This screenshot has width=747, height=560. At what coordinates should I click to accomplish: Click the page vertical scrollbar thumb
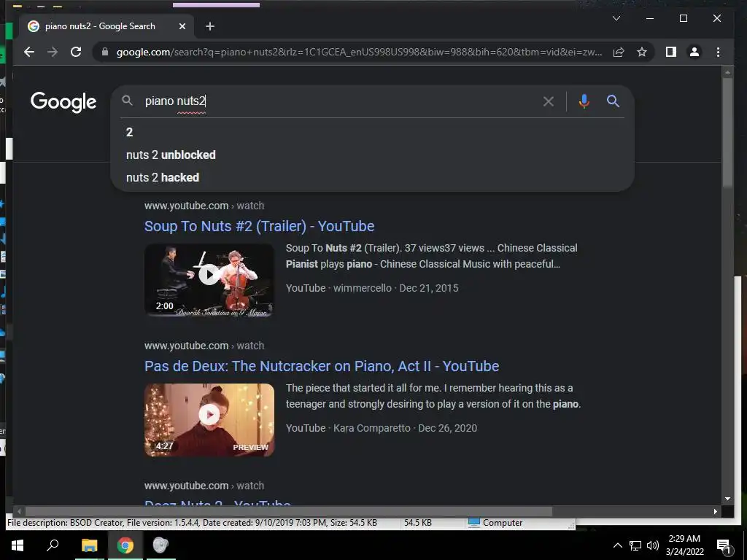point(727,133)
